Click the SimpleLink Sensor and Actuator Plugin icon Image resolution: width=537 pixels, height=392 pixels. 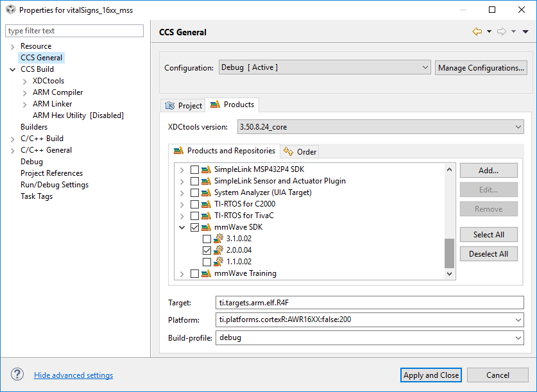pyautogui.click(x=206, y=181)
